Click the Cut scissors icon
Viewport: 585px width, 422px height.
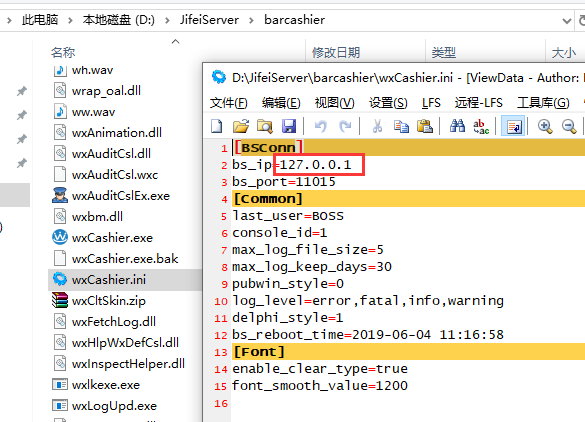(x=378, y=126)
